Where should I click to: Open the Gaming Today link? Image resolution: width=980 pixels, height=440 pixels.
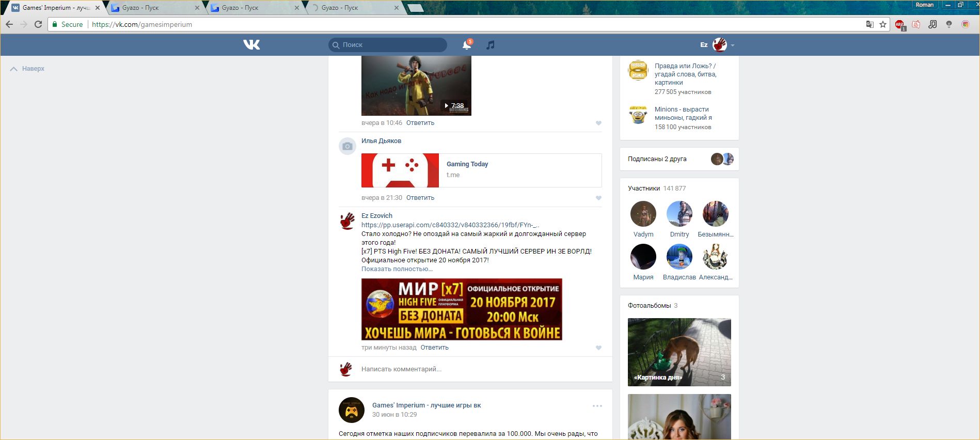point(467,164)
